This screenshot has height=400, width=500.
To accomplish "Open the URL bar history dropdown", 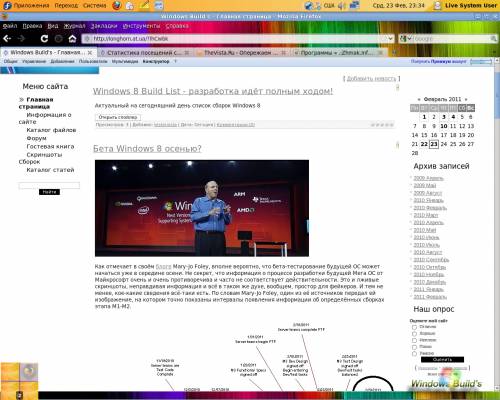I will point(390,39).
